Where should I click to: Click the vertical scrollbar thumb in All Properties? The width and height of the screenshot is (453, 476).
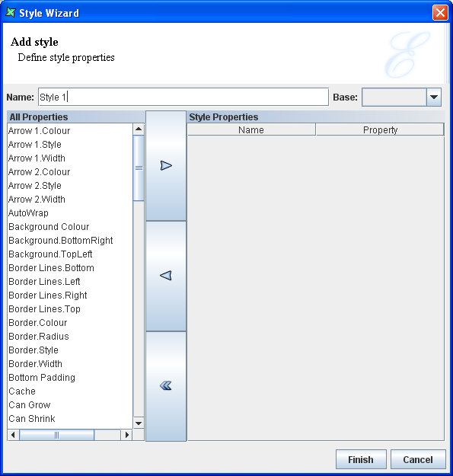point(139,168)
